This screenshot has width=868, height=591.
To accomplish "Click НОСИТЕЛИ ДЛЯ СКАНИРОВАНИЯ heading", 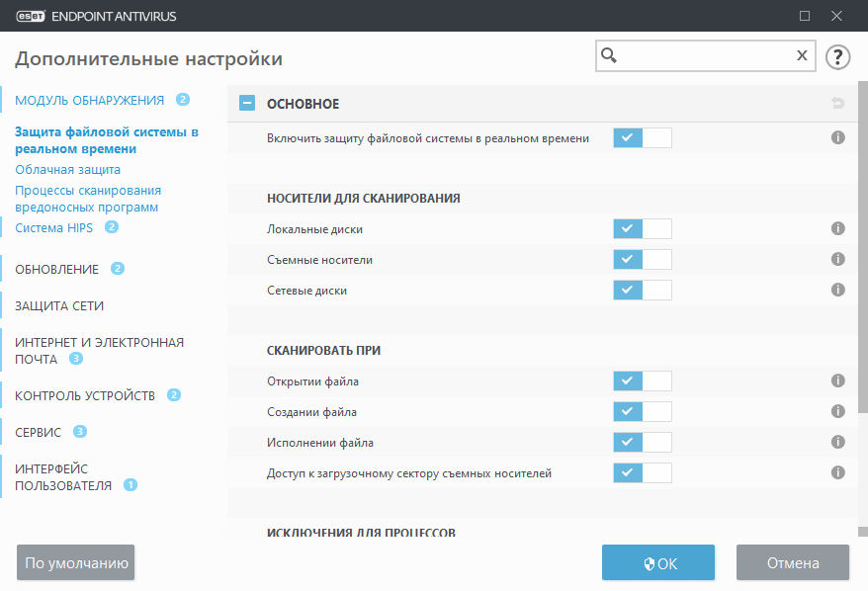I will pyautogui.click(x=363, y=198).
